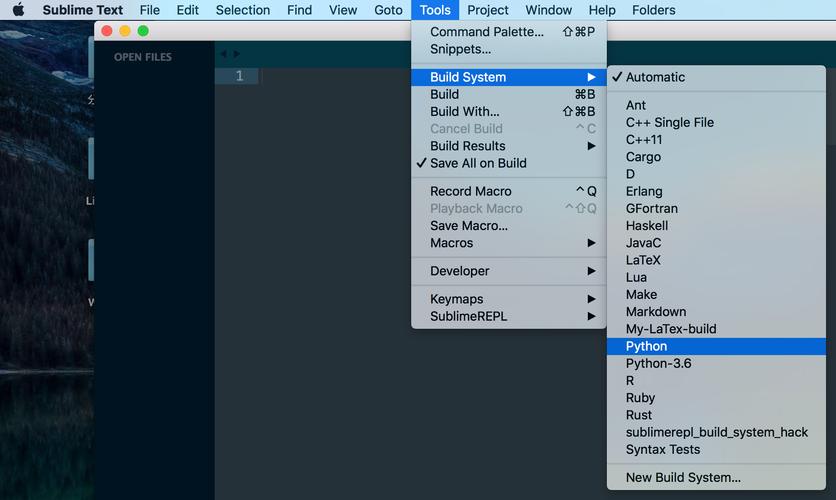Choose Markdown build system

[x=716, y=312]
